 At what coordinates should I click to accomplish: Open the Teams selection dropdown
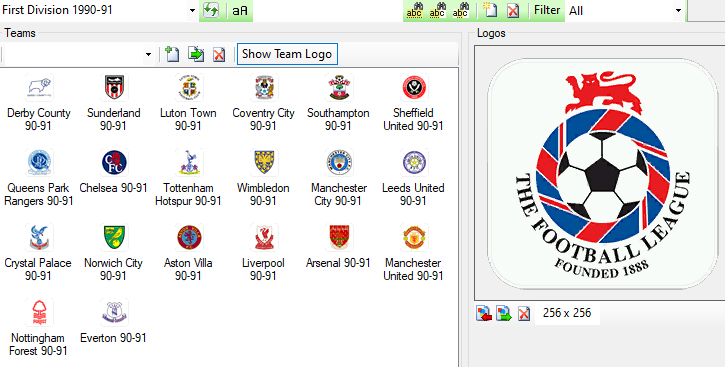[148, 55]
